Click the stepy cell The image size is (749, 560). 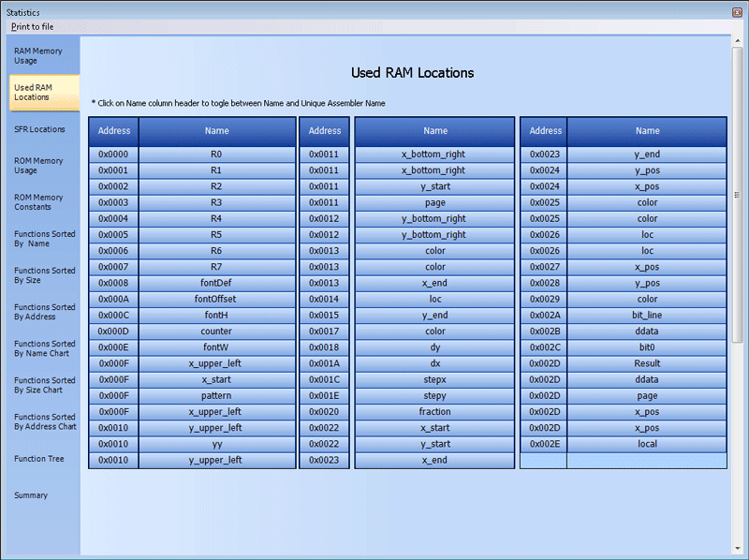pyautogui.click(x=434, y=395)
